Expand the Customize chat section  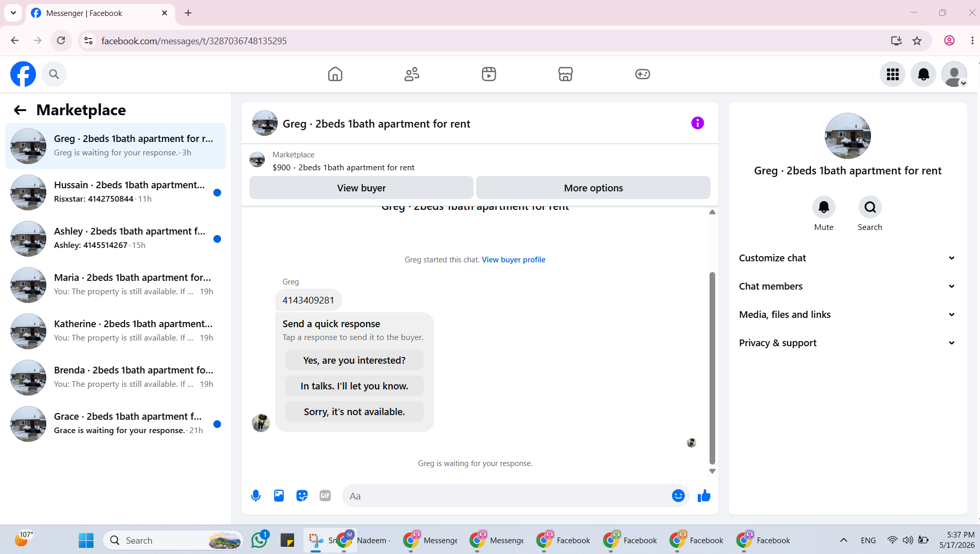point(847,258)
